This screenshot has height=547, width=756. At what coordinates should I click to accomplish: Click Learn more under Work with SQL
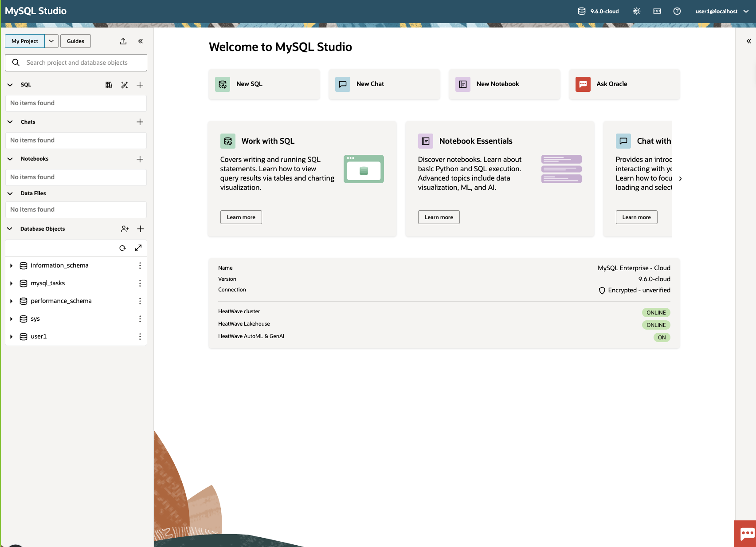pyautogui.click(x=241, y=217)
